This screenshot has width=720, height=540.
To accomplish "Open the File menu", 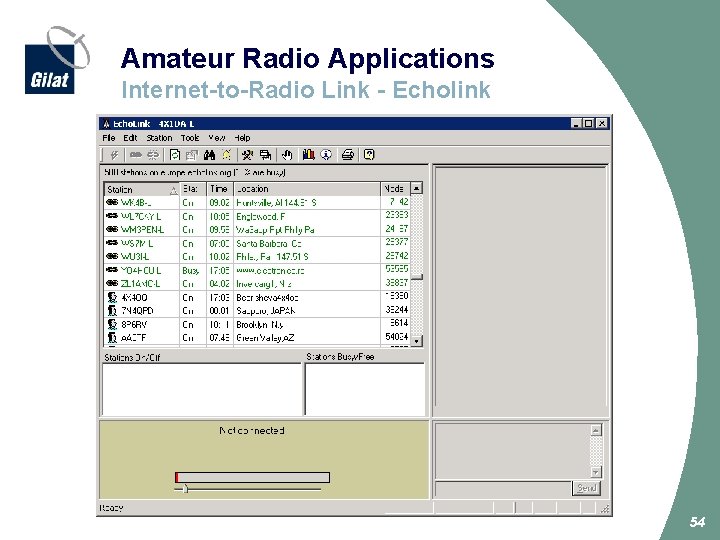I will pos(109,138).
